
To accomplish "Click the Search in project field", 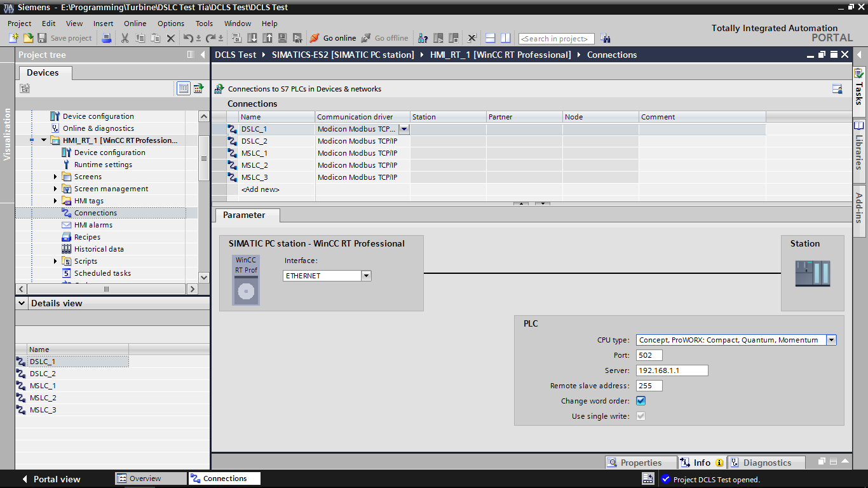I will click(x=557, y=39).
